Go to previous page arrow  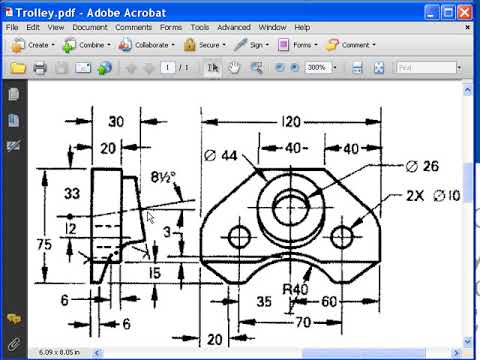(131, 68)
